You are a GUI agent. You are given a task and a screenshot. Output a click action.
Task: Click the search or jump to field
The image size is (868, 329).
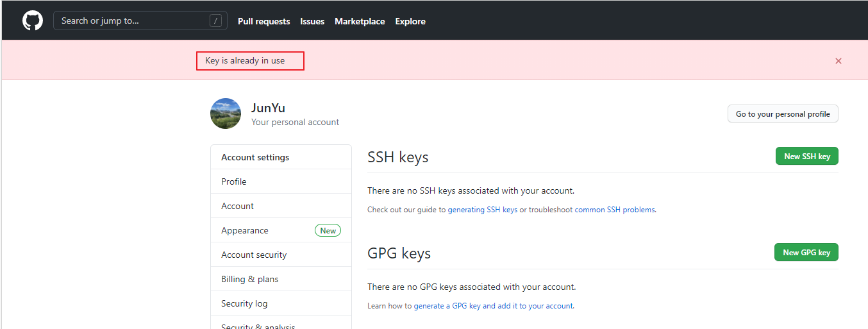pos(131,21)
